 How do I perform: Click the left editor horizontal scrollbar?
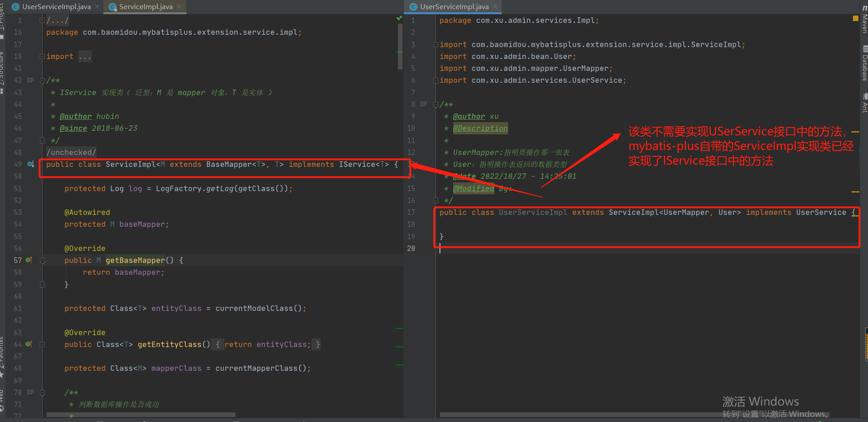tap(141, 415)
